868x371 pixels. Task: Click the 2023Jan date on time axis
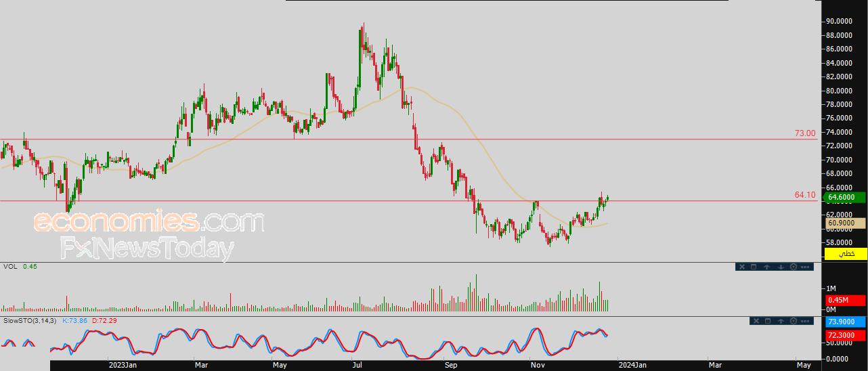(x=123, y=365)
